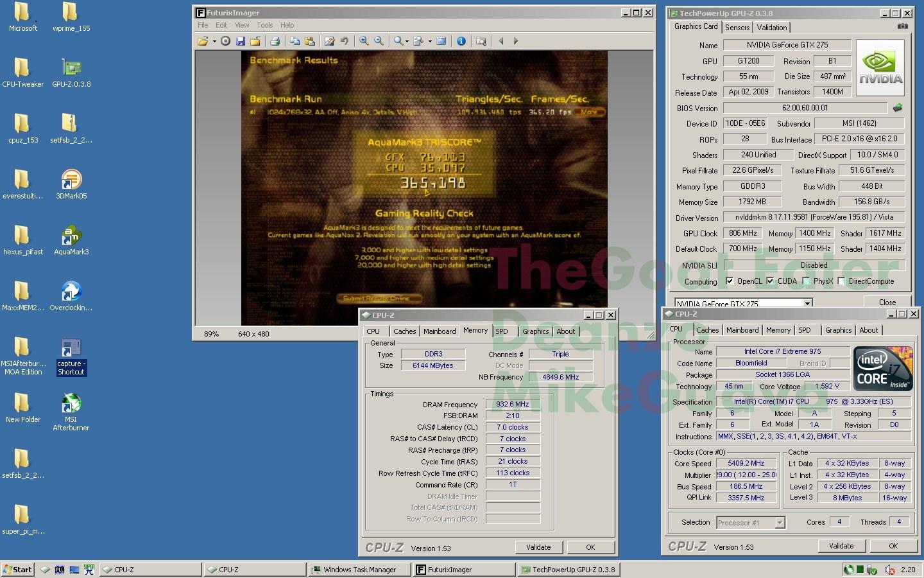Click OK in the CPU-Z processor window

(893, 546)
